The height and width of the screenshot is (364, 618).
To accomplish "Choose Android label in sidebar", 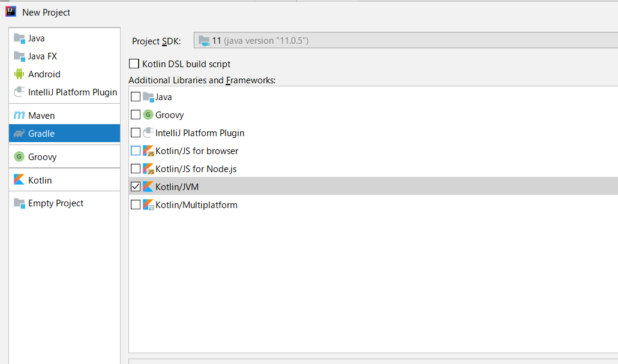I will tap(44, 74).
